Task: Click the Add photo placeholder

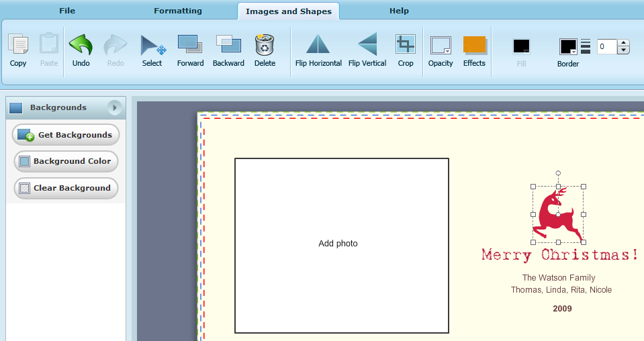Action: click(x=342, y=246)
